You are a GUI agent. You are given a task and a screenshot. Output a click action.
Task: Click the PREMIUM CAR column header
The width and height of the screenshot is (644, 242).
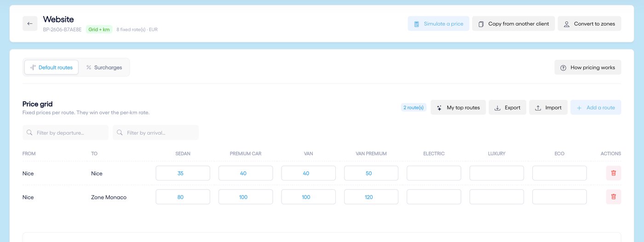246,153
